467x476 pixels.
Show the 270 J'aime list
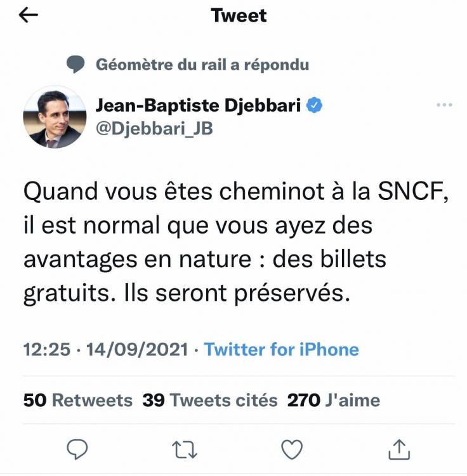[x=334, y=400]
